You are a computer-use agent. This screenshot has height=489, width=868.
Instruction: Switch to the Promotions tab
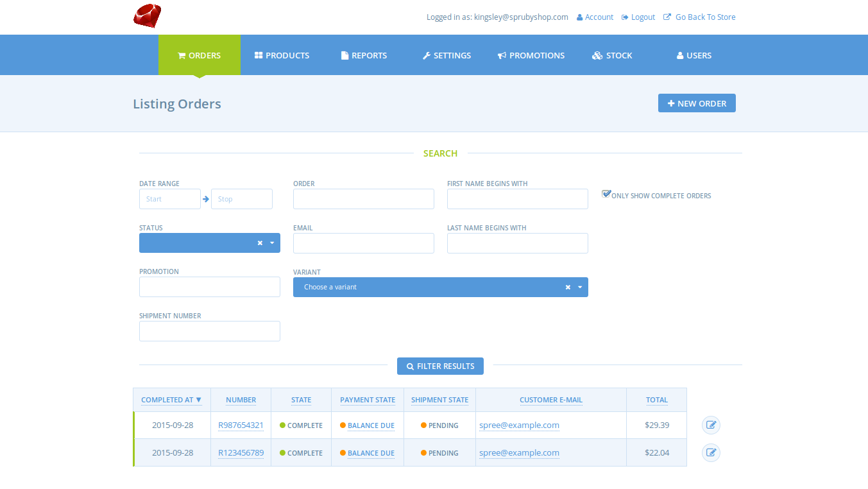tap(531, 55)
